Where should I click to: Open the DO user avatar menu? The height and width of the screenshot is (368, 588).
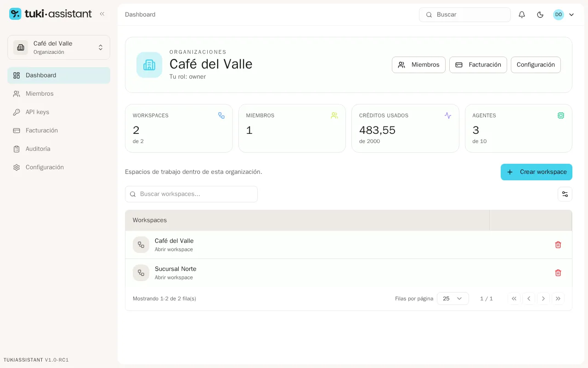(564, 15)
